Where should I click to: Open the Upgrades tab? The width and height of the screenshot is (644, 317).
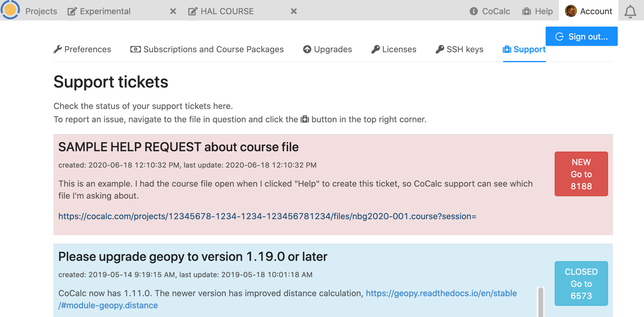[327, 49]
